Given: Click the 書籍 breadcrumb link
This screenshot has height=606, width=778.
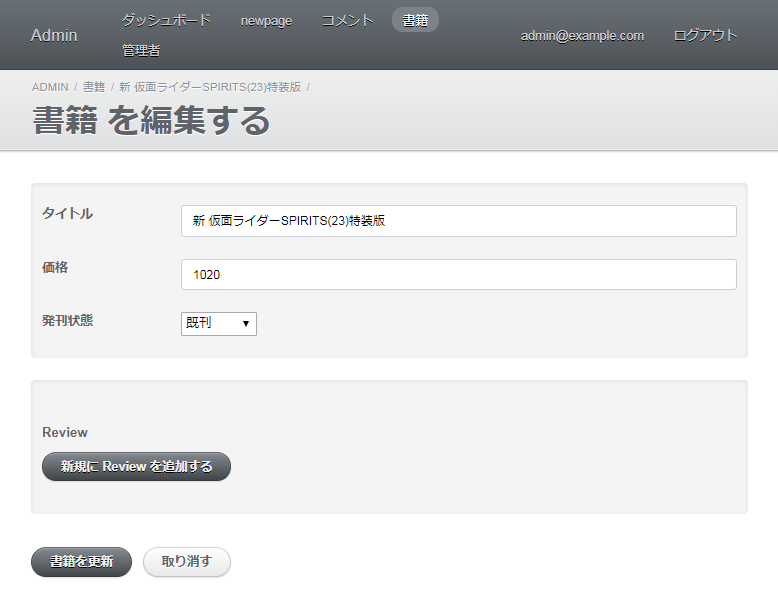Looking at the screenshot, I should tap(94, 87).
